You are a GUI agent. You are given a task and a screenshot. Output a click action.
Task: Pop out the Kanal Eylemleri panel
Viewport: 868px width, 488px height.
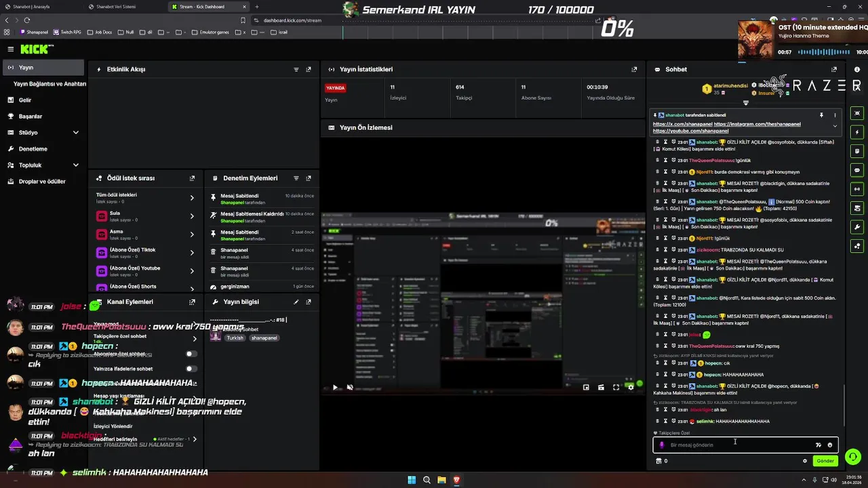pos(192,302)
